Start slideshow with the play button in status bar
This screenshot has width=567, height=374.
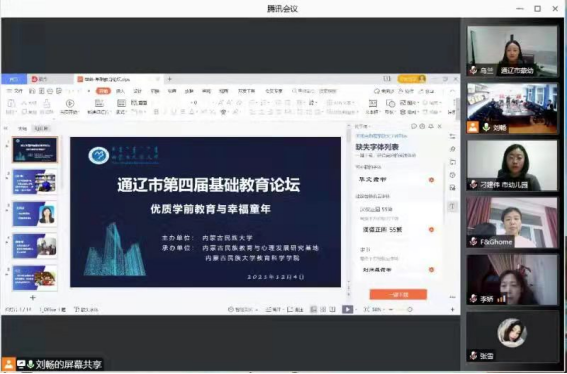(347, 309)
